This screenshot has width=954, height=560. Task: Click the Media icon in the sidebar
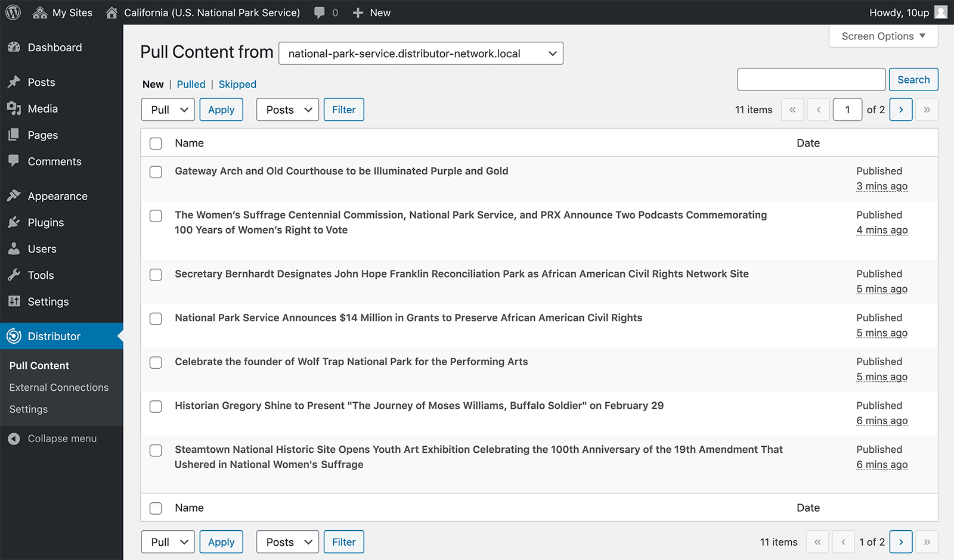point(14,108)
